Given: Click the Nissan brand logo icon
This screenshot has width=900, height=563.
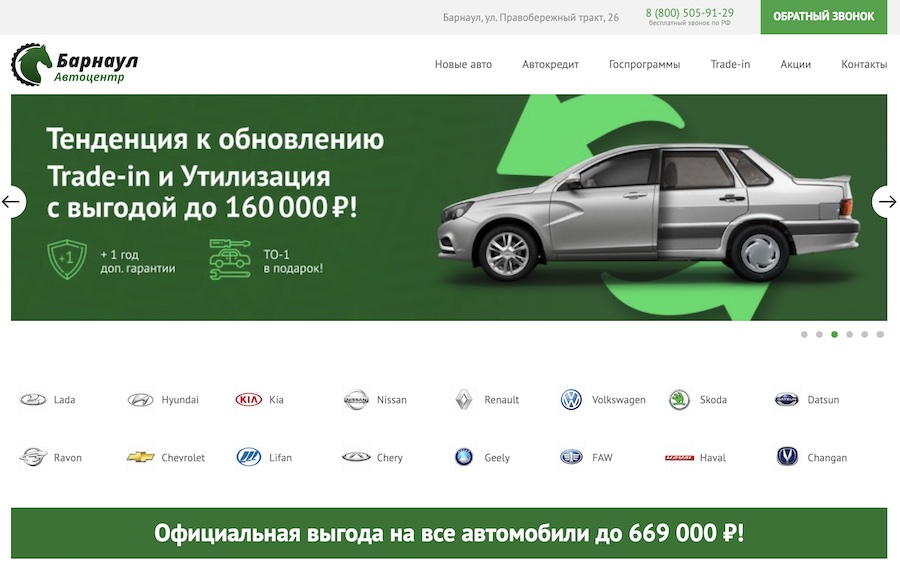Looking at the screenshot, I should [x=356, y=399].
